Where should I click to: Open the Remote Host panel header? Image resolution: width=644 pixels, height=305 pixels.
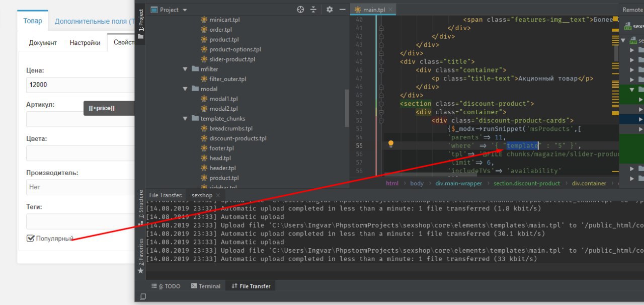pos(632,10)
